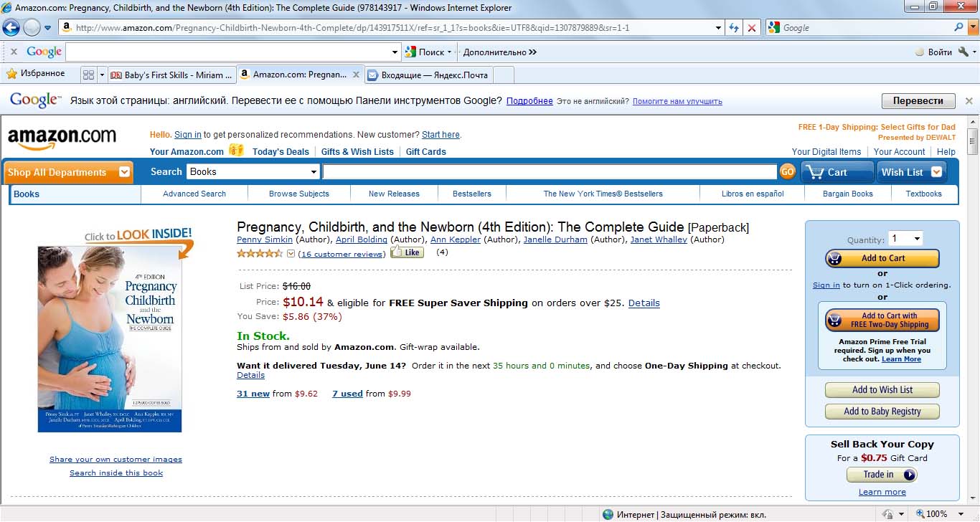Close the Amazon.com tab

tap(355, 74)
